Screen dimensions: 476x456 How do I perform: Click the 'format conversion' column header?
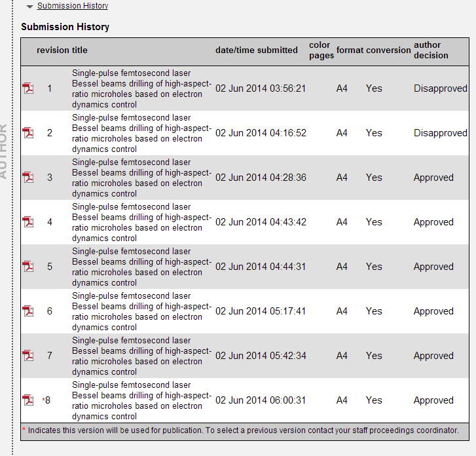(x=373, y=50)
